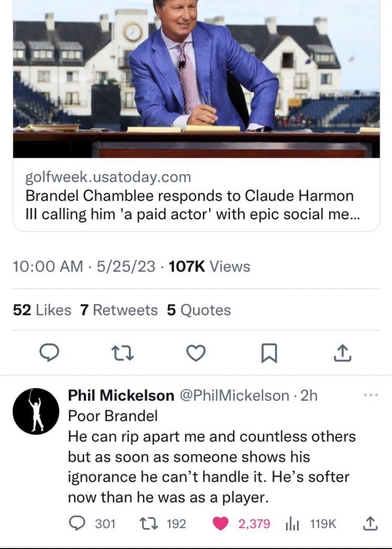View the 52 Likes list
392x549 pixels.
(42, 310)
